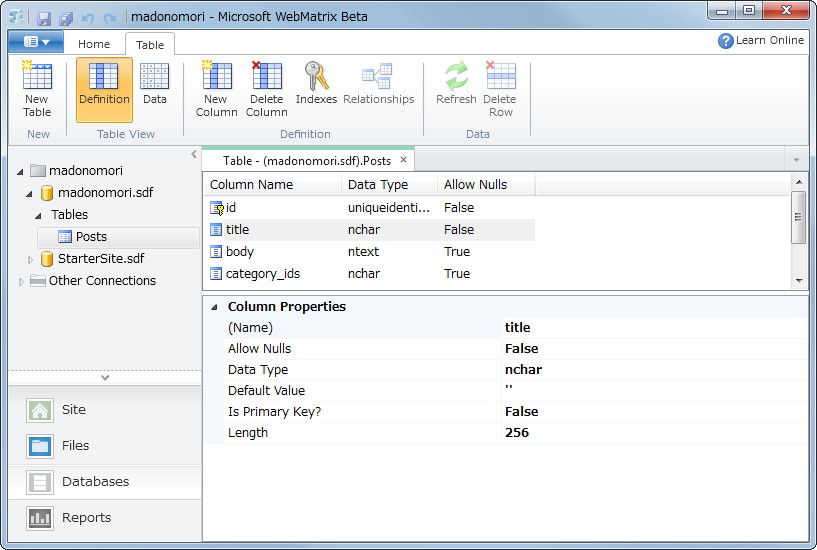Screen dimensions: 817x550
Task: Open the blue application menu button
Action: pyautogui.click(x=36, y=42)
